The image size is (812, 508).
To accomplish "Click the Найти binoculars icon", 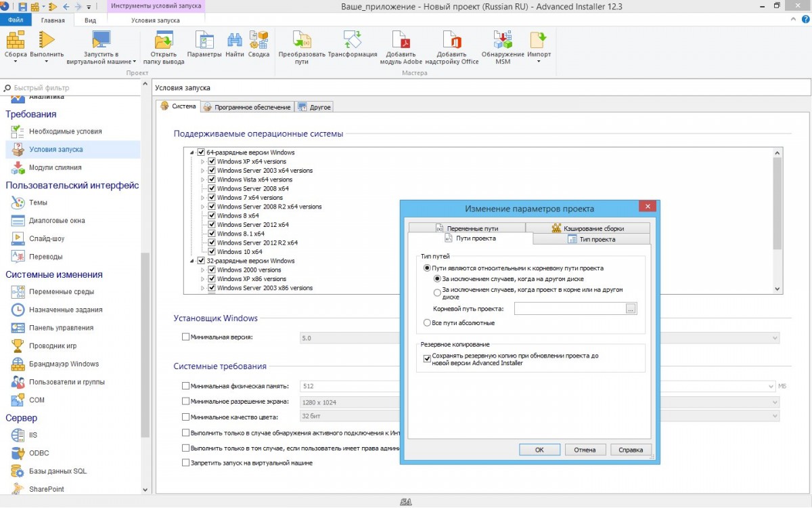I will click(235, 41).
